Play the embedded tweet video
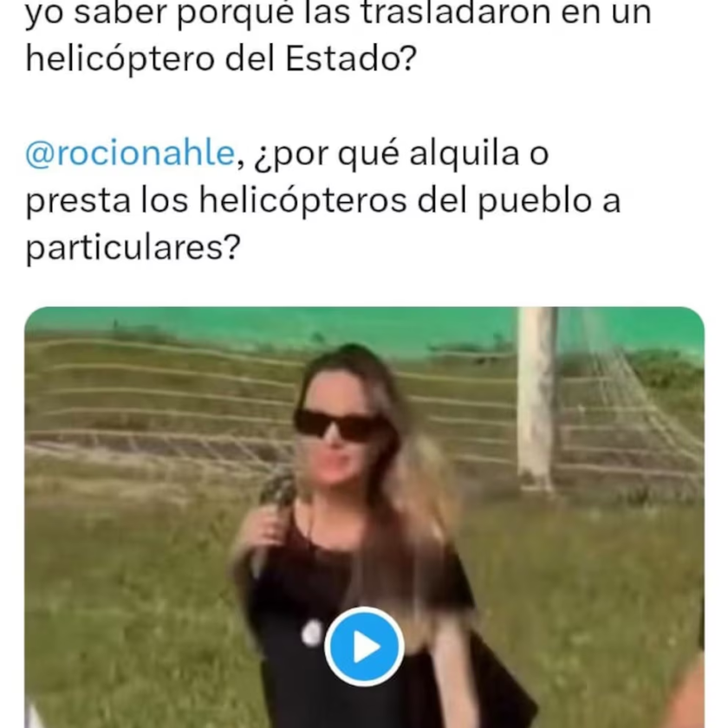This screenshot has height=728, width=728. click(x=364, y=647)
